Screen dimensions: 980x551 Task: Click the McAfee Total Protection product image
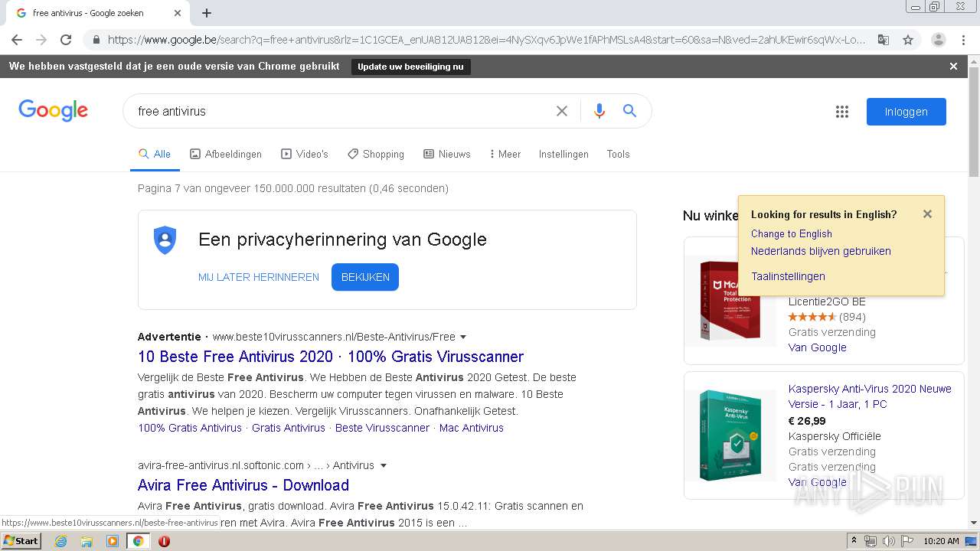pos(731,300)
